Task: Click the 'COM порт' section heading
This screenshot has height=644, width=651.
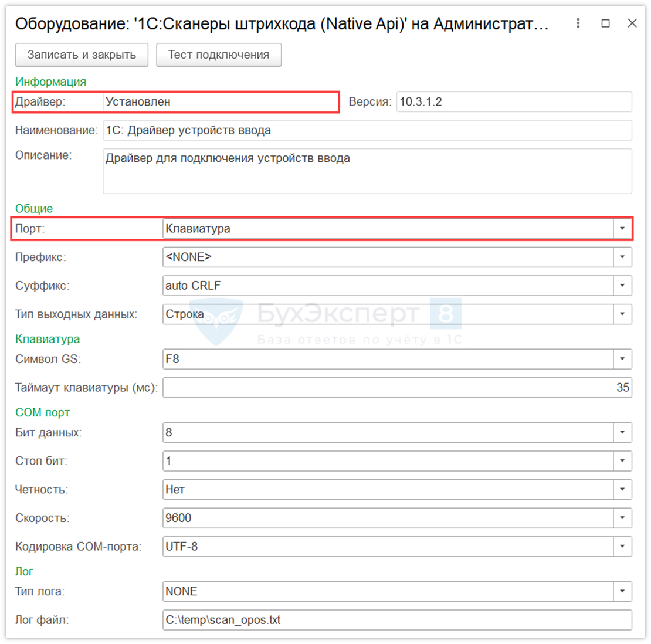Action: 42,412
